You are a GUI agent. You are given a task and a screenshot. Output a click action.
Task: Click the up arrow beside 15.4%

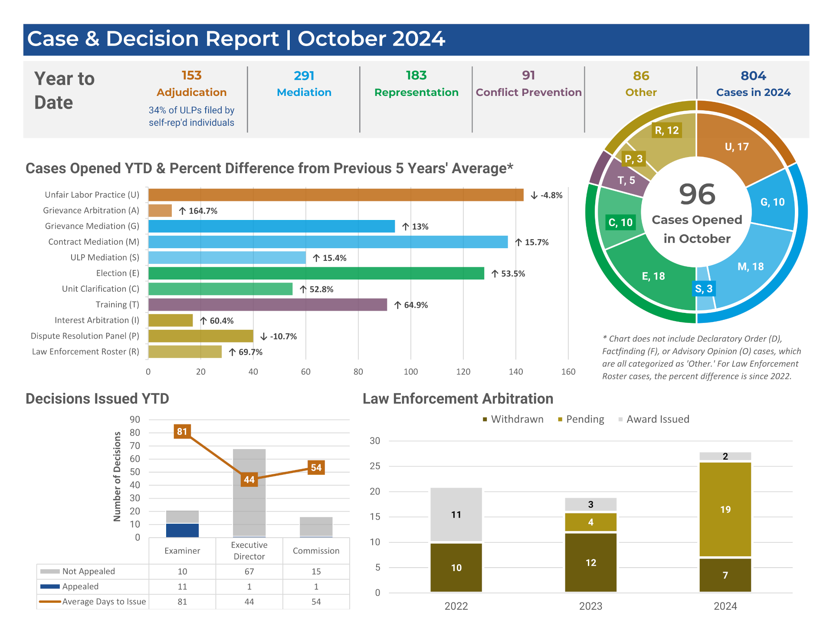click(316, 258)
